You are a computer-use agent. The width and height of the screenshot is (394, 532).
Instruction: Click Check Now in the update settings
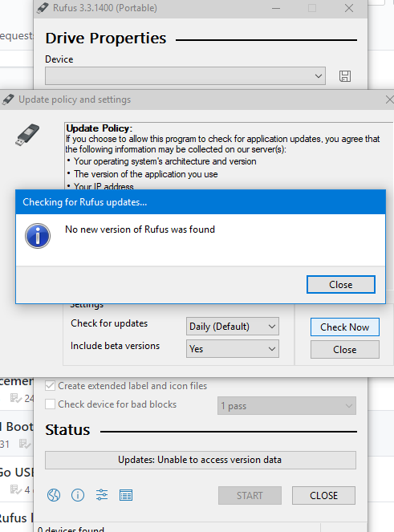[x=345, y=327]
